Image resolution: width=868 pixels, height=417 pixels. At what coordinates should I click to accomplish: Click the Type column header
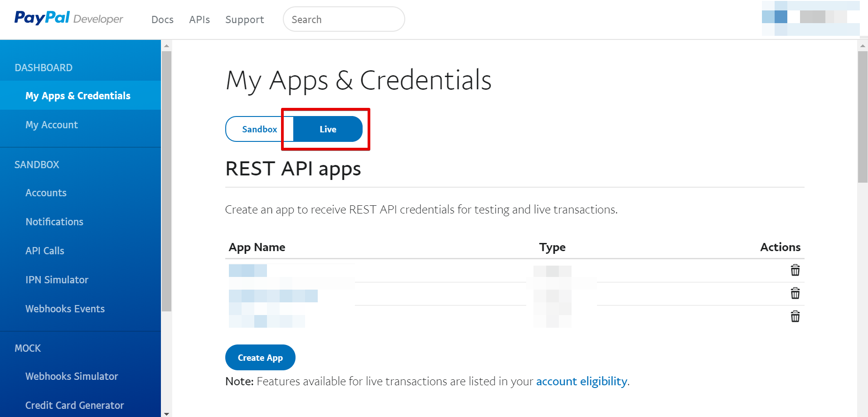tap(552, 247)
